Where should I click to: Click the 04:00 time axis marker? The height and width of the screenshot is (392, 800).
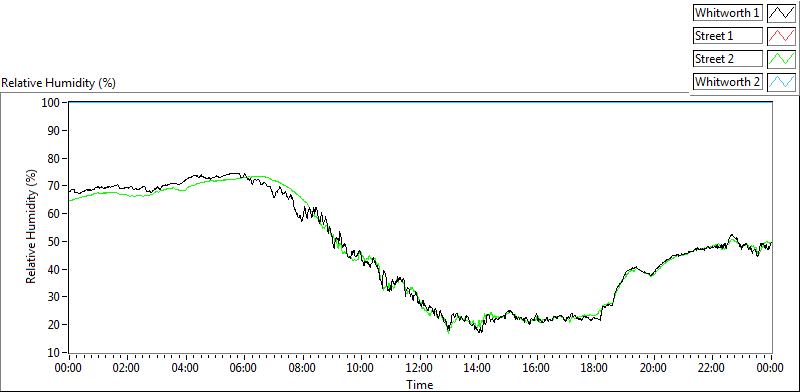pos(186,367)
